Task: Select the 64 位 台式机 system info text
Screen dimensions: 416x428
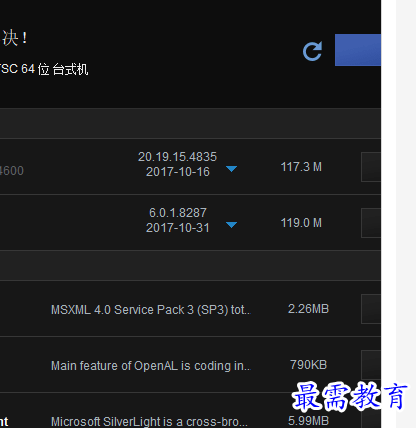Action: point(55,69)
